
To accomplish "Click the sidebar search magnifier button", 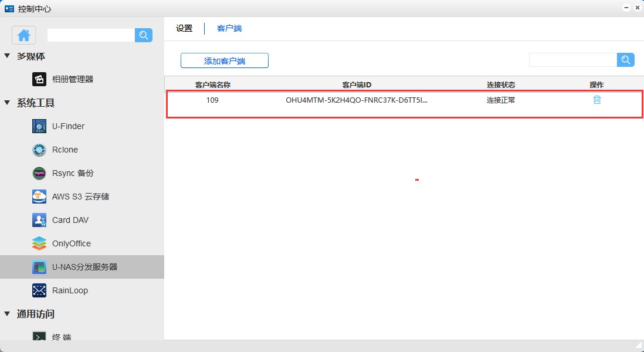I will [144, 35].
